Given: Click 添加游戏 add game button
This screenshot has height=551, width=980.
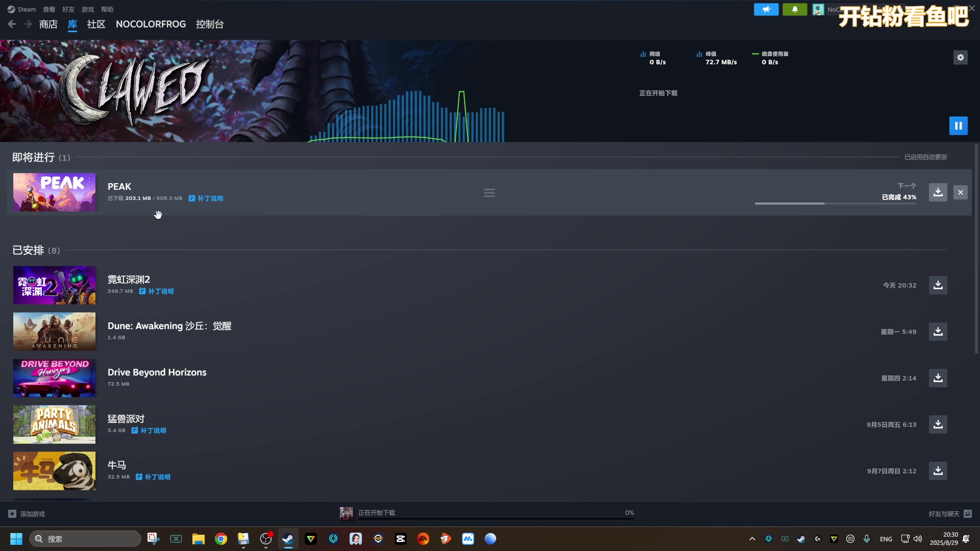Looking at the screenshot, I should (27, 514).
